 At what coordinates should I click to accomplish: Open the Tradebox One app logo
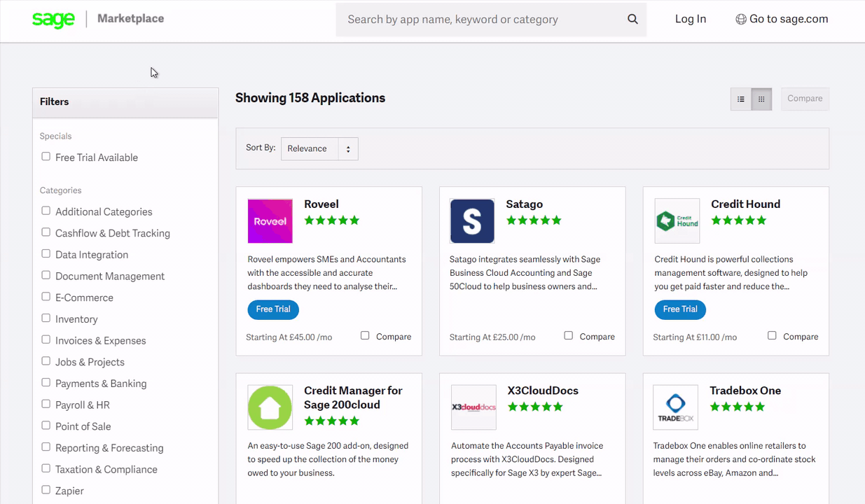click(676, 407)
